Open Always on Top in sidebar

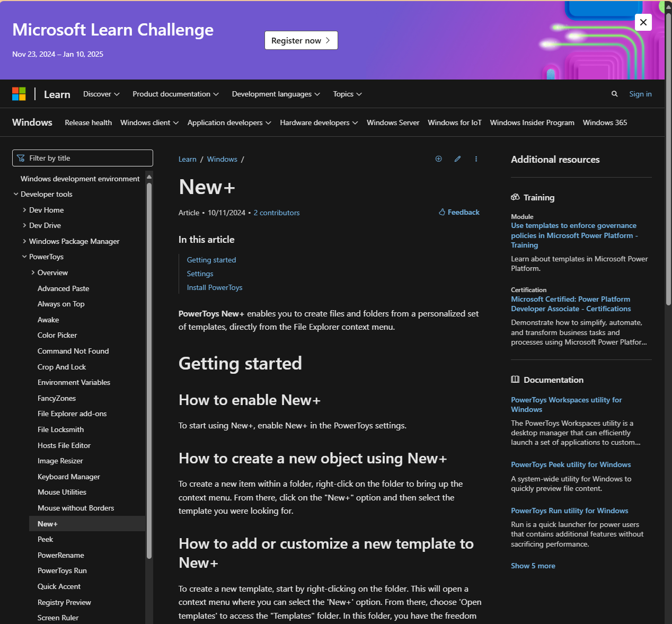[x=61, y=304]
